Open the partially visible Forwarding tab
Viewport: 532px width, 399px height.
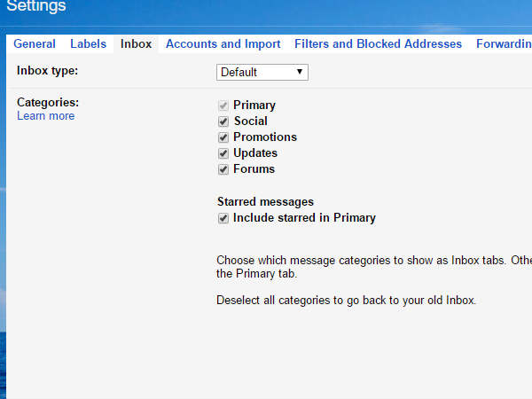(503, 43)
